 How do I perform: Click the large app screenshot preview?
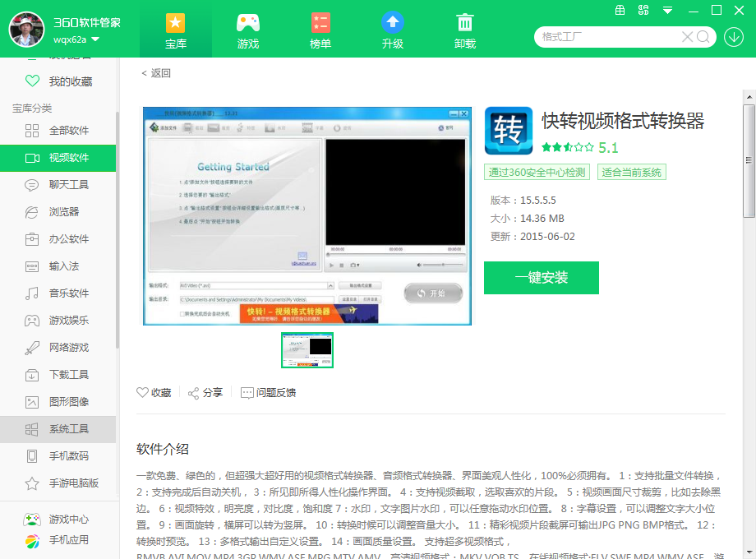click(307, 216)
